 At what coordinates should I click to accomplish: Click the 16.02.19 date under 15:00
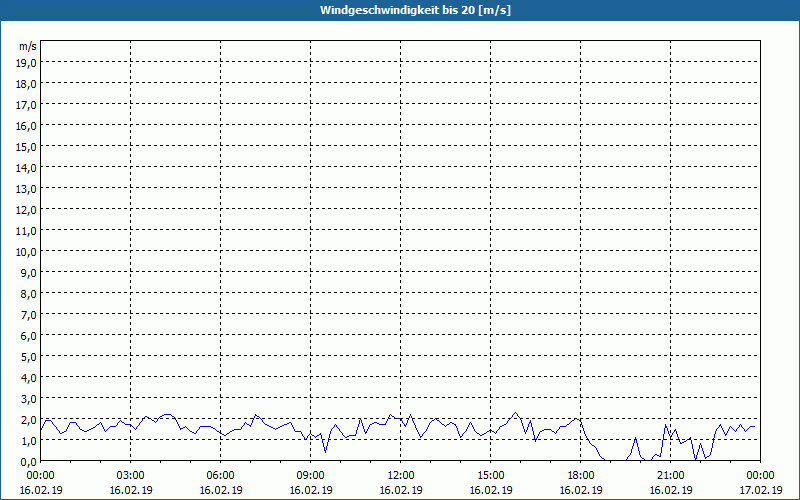(x=491, y=490)
